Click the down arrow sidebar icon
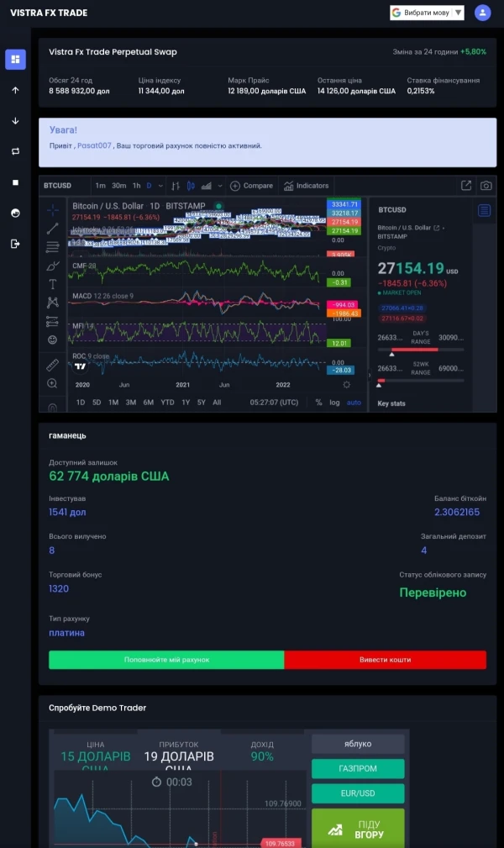This screenshot has height=848, width=504. tap(15, 121)
